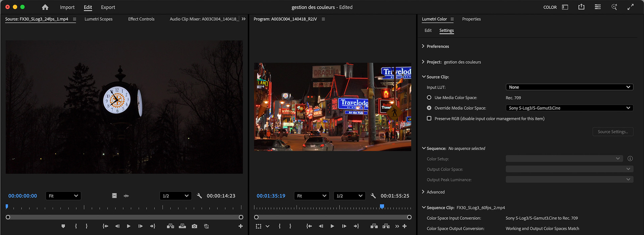The image size is (644, 235).
Task: Enable Preserve RGB checkbox
Action: pyautogui.click(x=429, y=119)
